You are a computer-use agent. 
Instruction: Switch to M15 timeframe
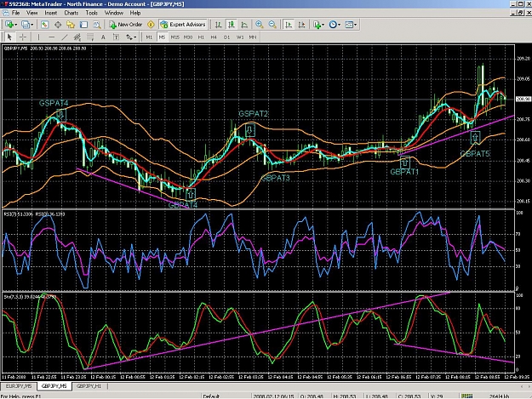click(174, 37)
